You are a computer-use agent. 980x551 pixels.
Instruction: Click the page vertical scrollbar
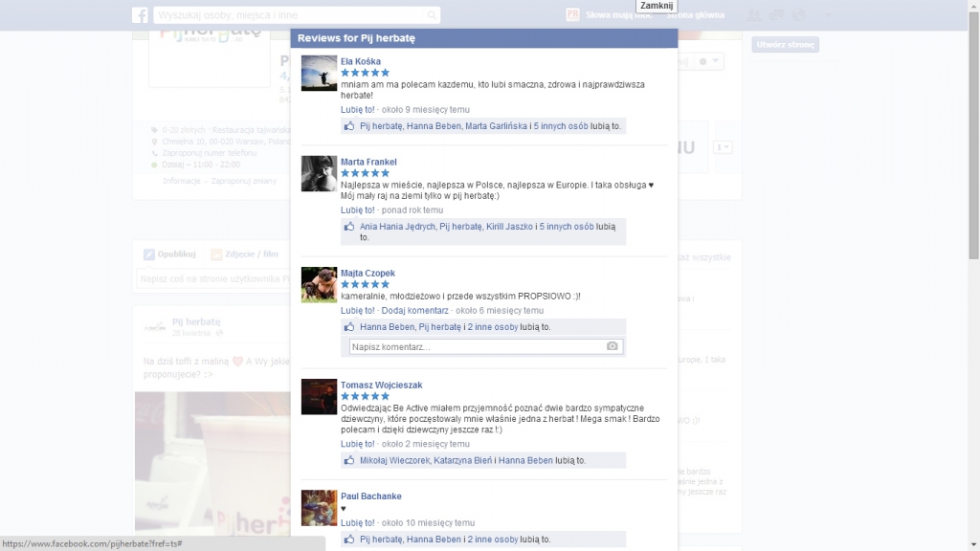coord(973,143)
